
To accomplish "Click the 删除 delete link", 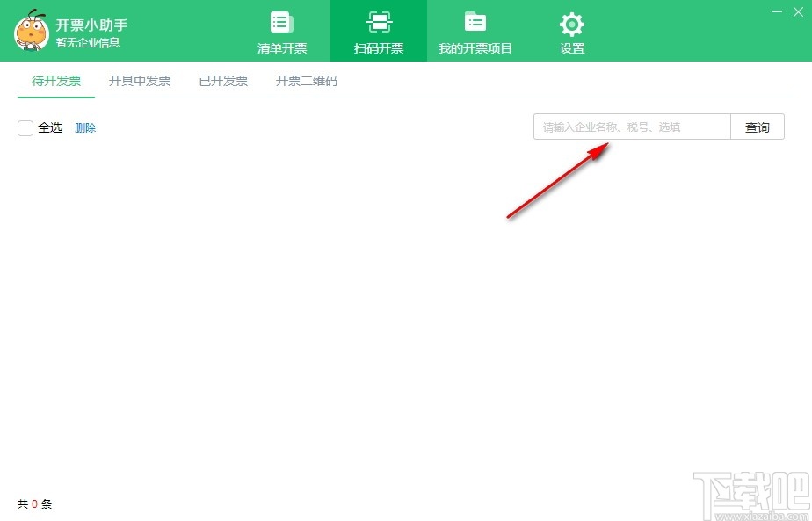I will (85, 128).
